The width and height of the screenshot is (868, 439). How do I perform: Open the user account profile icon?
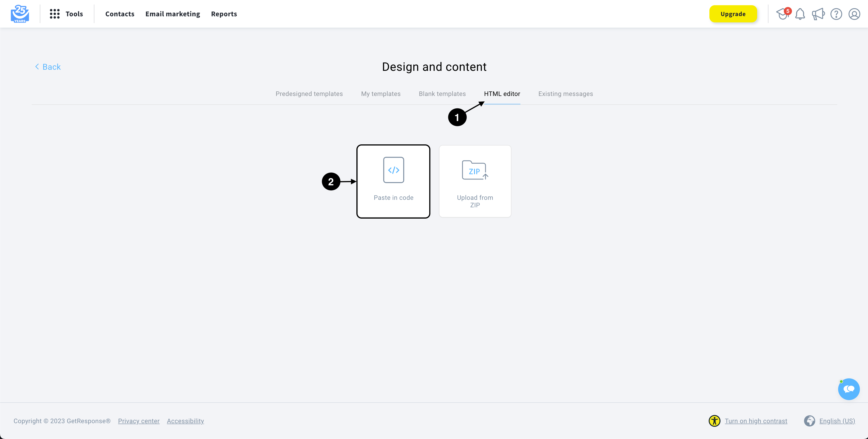pyautogui.click(x=854, y=14)
